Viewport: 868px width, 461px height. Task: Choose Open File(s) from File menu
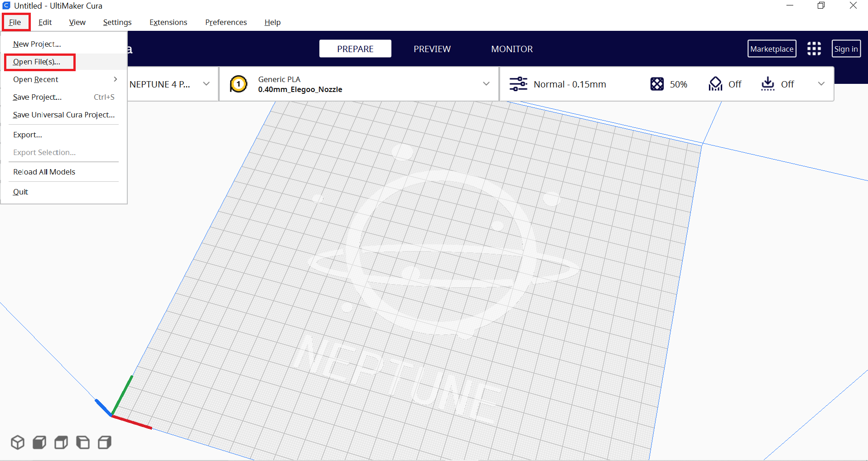pyautogui.click(x=64, y=62)
